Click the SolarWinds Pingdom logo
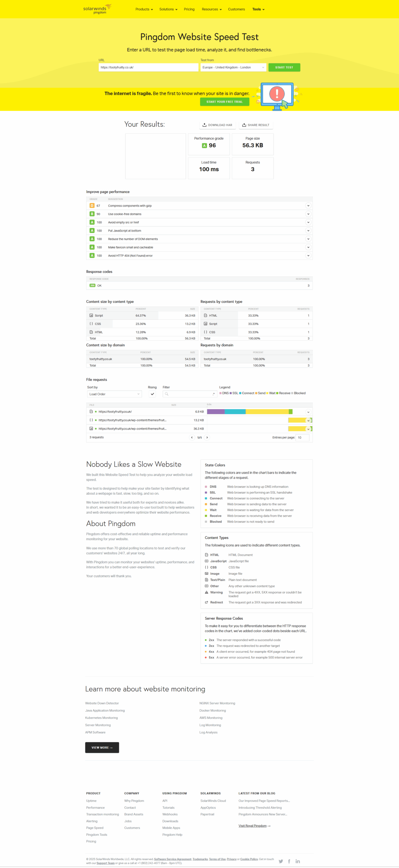 pyautogui.click(x=97, y=9)
